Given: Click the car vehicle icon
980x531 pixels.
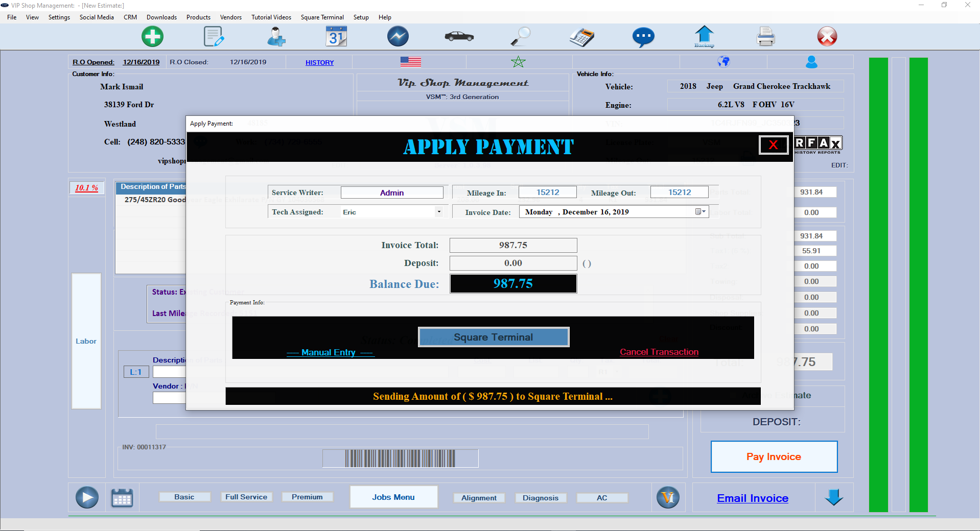Looking at the screenshot, I should 459,37.
